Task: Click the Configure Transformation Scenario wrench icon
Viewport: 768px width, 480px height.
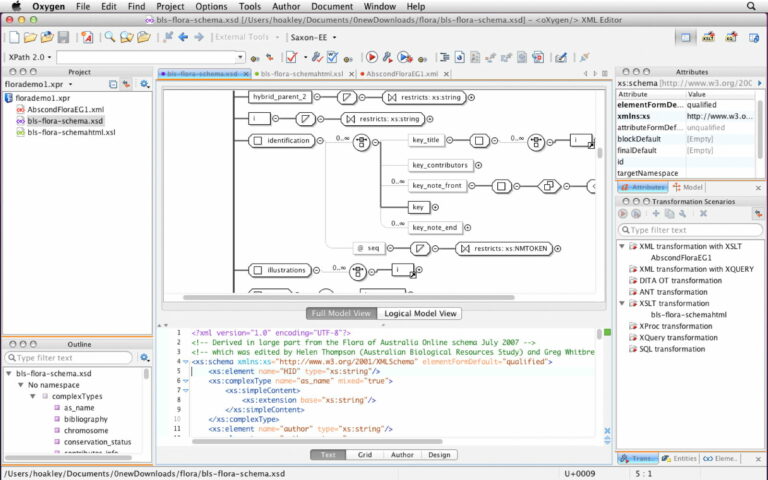Action: [387, 57]
